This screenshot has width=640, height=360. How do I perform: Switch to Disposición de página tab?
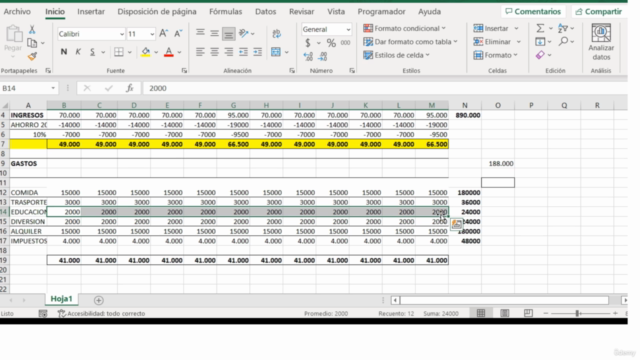157,11
